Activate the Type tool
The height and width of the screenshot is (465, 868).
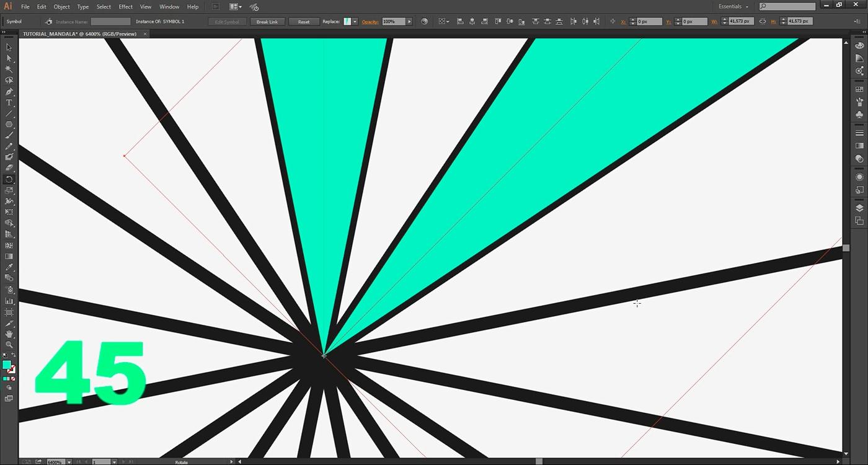(9, 103)
